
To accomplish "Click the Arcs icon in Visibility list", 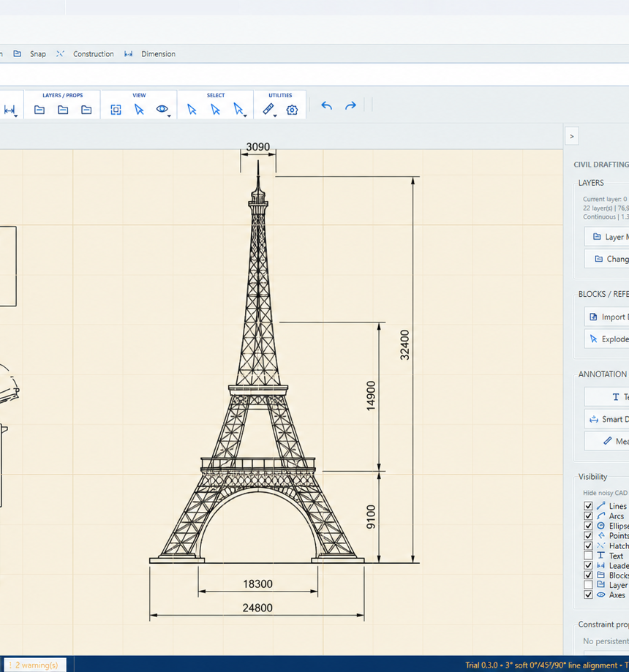I will click(x=600, y=516).
